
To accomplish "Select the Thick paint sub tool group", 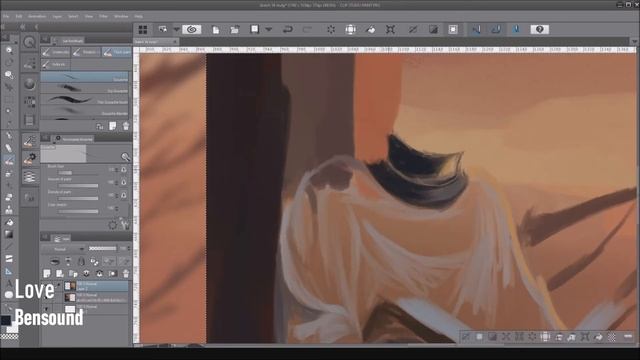I will (117, 52).
